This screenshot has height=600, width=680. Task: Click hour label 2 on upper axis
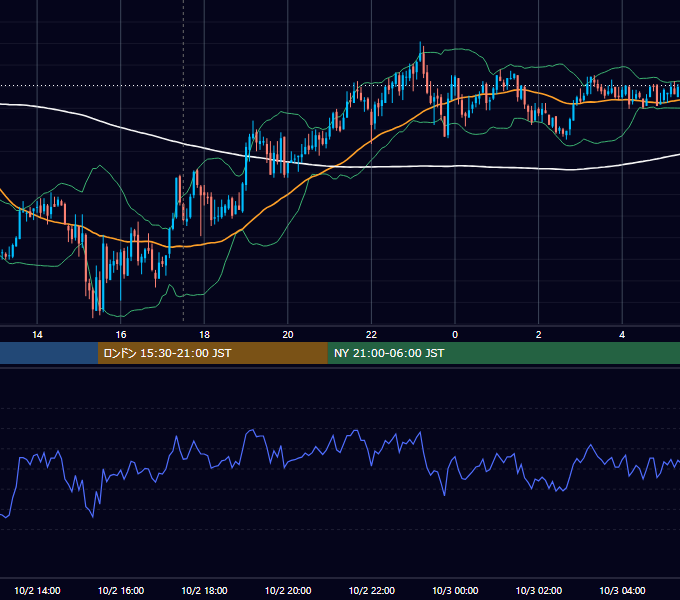(x=539, y=335)
